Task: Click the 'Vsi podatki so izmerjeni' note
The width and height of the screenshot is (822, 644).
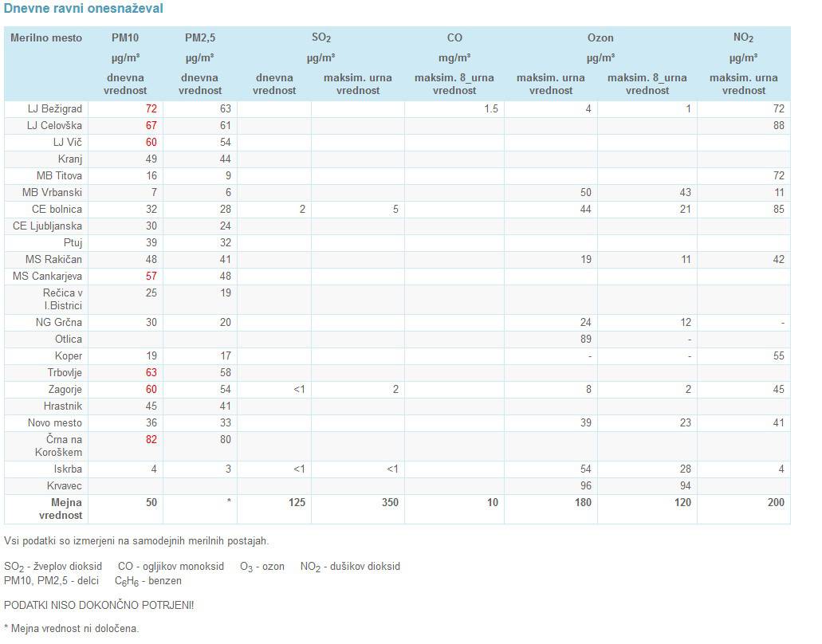Action: click(136, 540)
